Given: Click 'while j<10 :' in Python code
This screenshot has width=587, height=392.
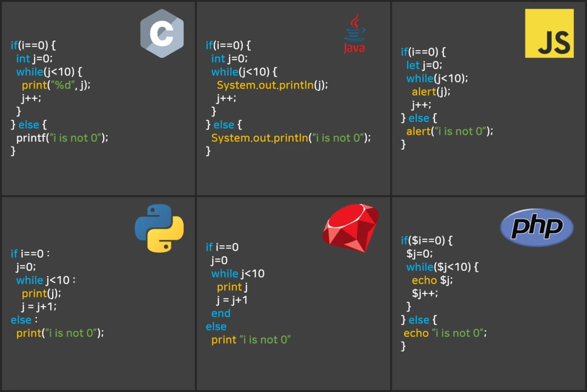Looking at the screenshot, I should point(46,280).
